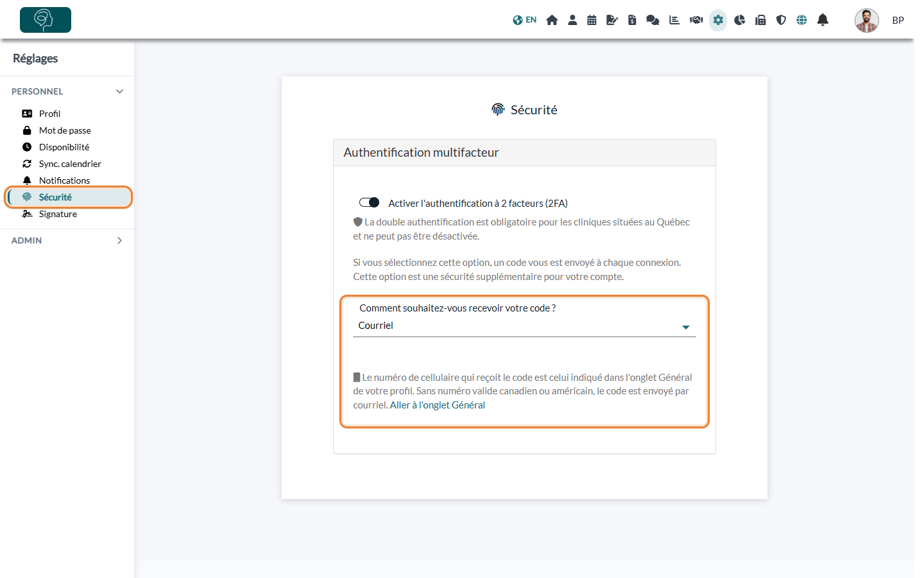Click the 'Réglages' sidebar title

tap(35, 58)
